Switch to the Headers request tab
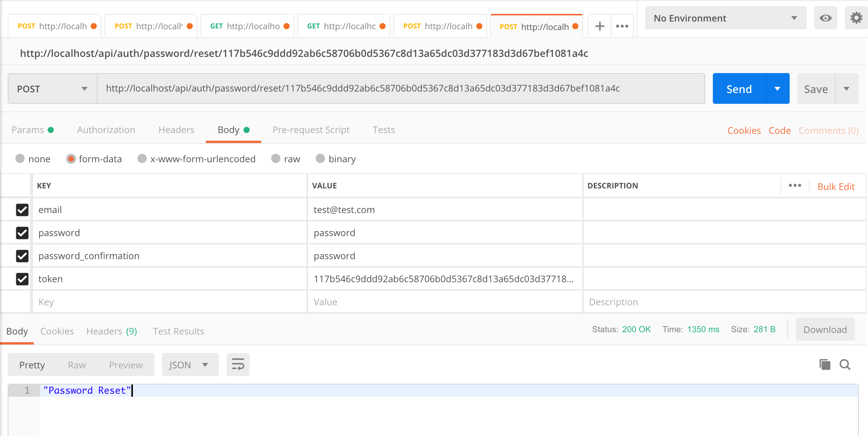This screenshot has height=436, width=868. 176,130
